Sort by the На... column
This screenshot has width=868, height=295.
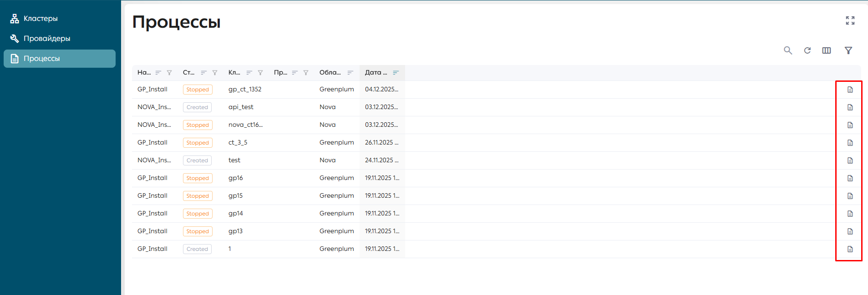[x=158, y=73]
